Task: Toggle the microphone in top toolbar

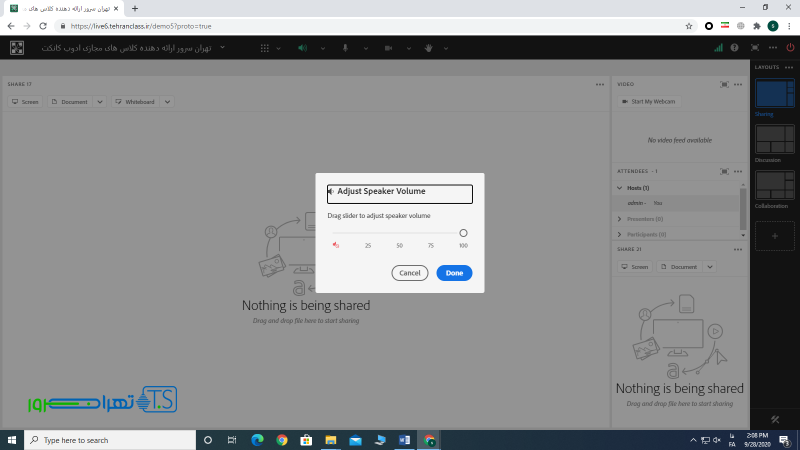Action: point(345,47)
